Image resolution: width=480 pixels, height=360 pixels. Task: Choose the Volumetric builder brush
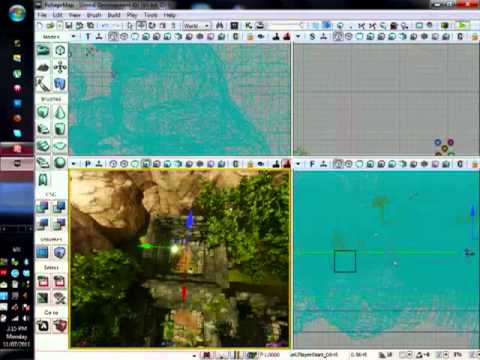43,180
